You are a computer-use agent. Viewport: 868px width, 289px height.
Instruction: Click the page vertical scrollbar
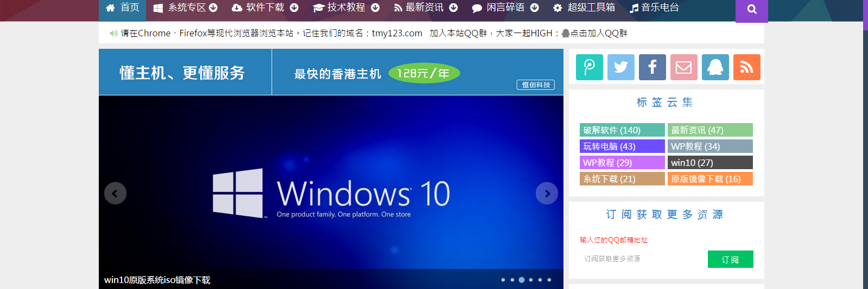(x=865, y=144)
